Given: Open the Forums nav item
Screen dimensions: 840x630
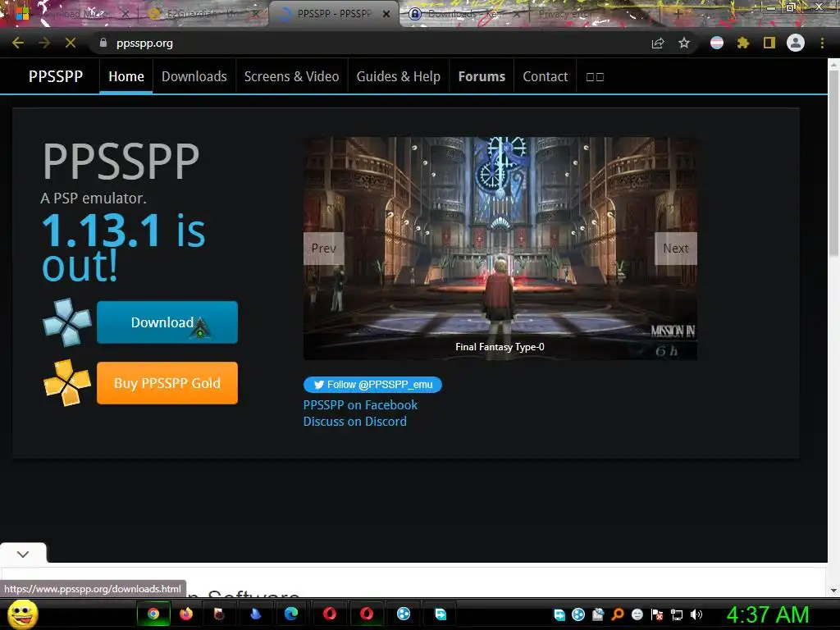Looking at the screenshot, I should 482,76.
